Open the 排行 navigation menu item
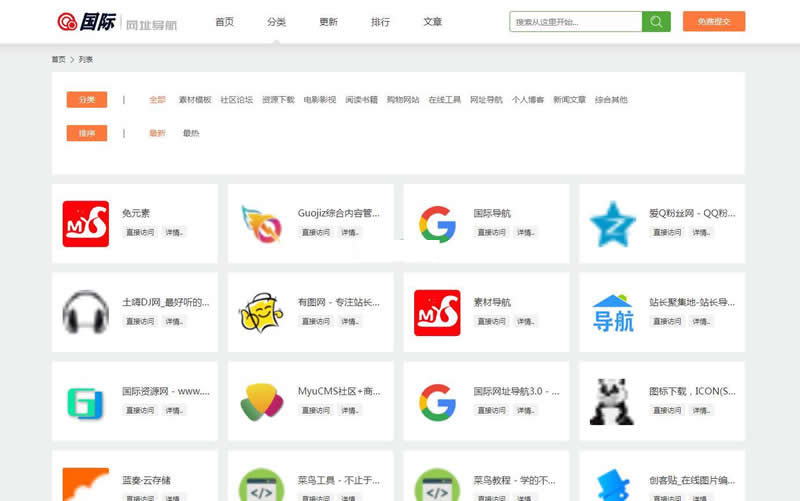The image size is (800, 501). pyautogui.click(x=381, y=22)
